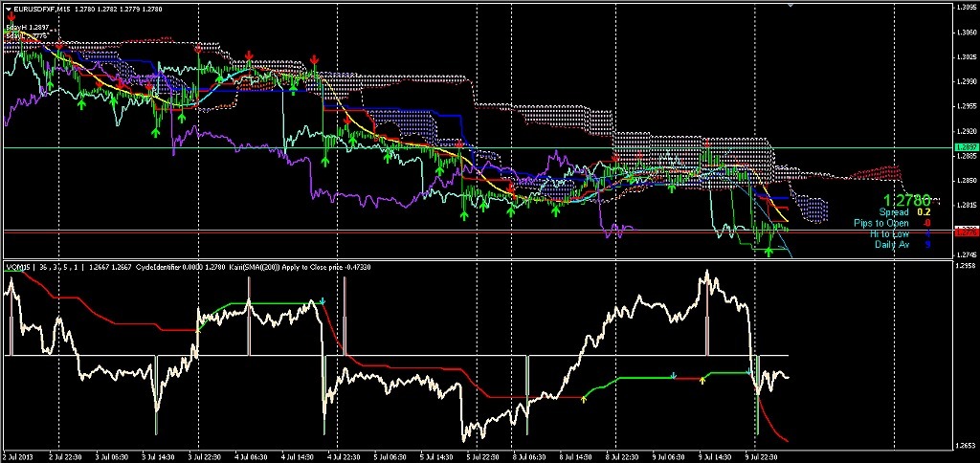Open the dropdown triangle beside EURUSDFXF,M15
This screenshot has width=980, height=463.
pos(9,8)
